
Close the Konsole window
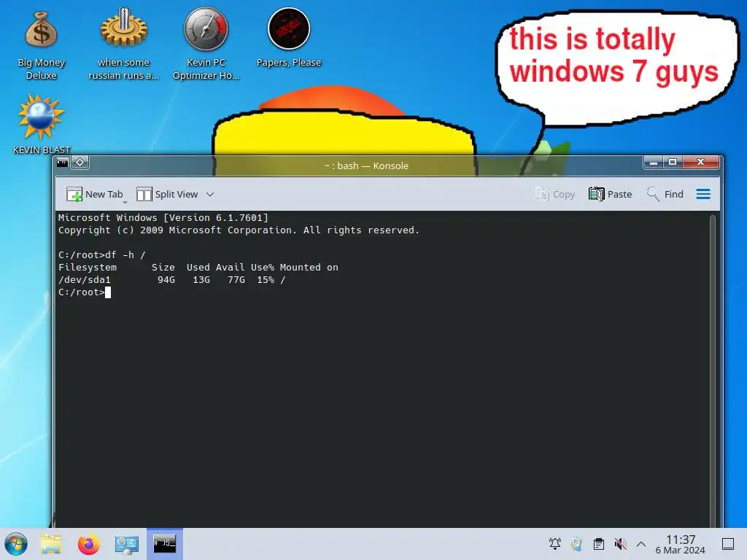700,163
